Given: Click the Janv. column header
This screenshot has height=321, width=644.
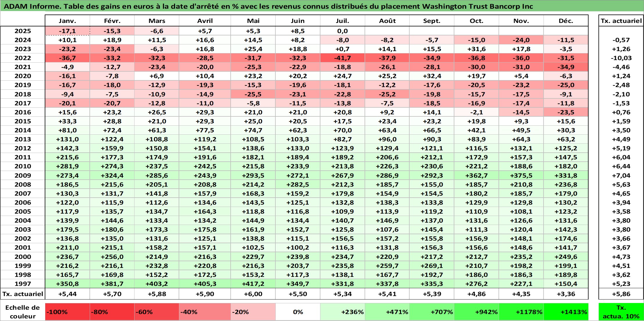Looking at the screenshot, I should tap(67, 21).
